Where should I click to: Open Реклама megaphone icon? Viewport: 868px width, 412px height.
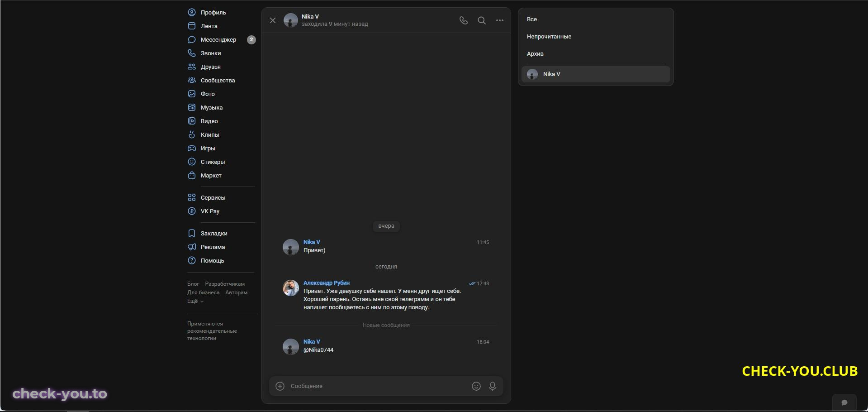coord(192,247)
